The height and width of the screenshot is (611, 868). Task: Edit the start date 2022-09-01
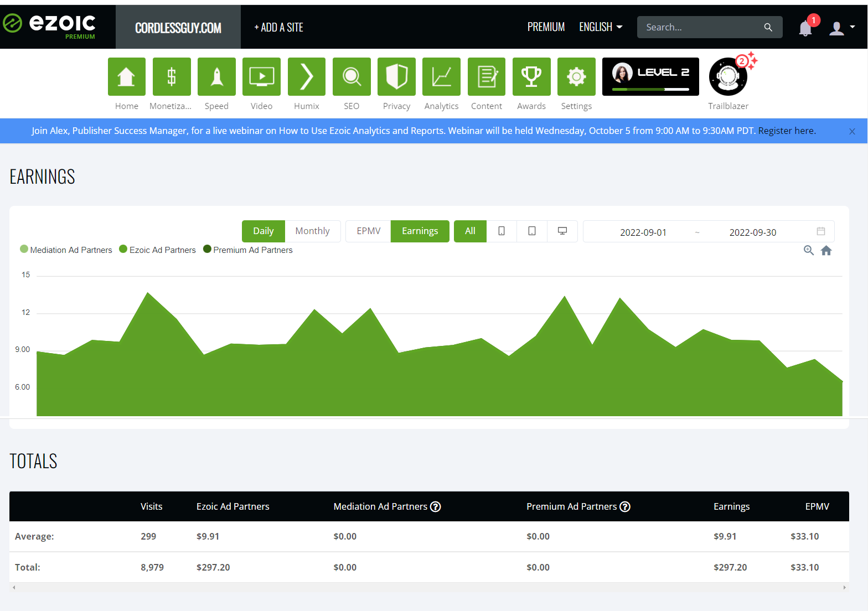tap(643, 232)
